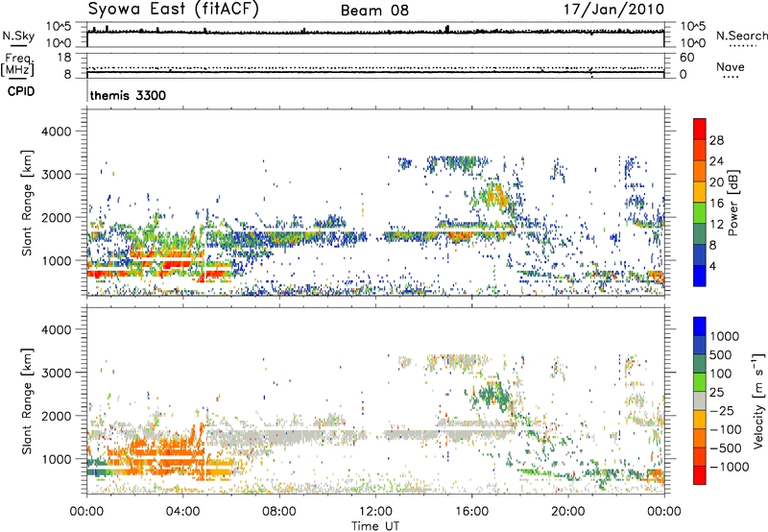Viewport: 768px width, 532px height.
Task: Select the "12:00" time tick label
Action: [x=375, y=512]
